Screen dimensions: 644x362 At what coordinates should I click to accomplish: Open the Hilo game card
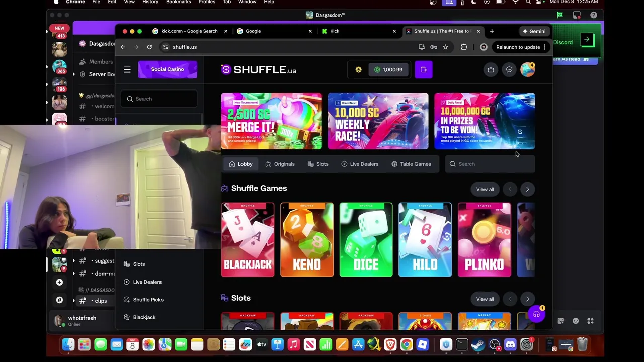tap(425, 240)
